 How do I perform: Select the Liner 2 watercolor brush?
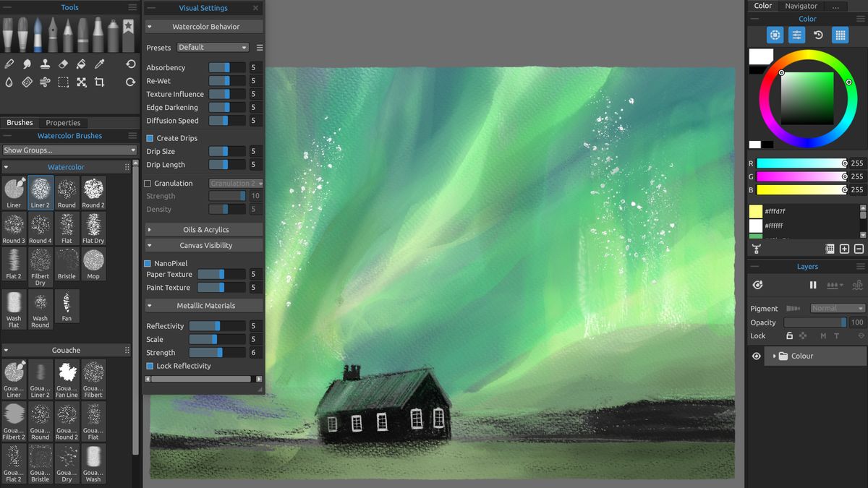click(x=40, y=192)
